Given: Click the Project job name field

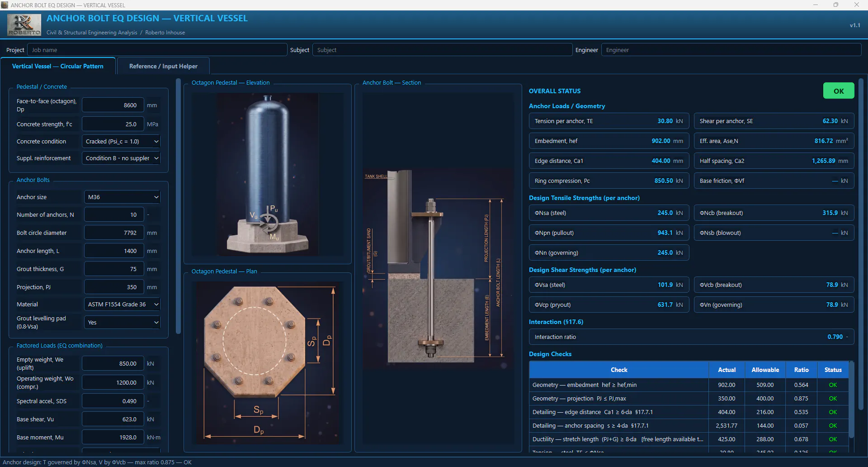Looking at the screenshot, I should click(157, 50).
